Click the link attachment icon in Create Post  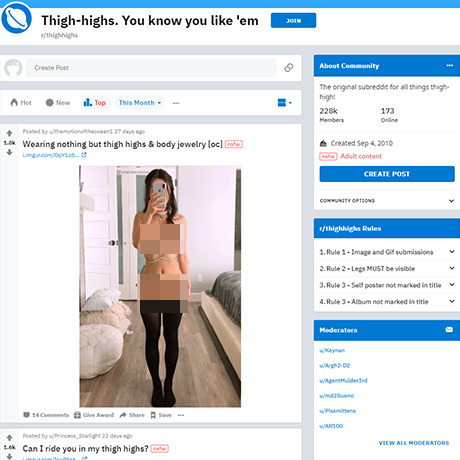289,68
